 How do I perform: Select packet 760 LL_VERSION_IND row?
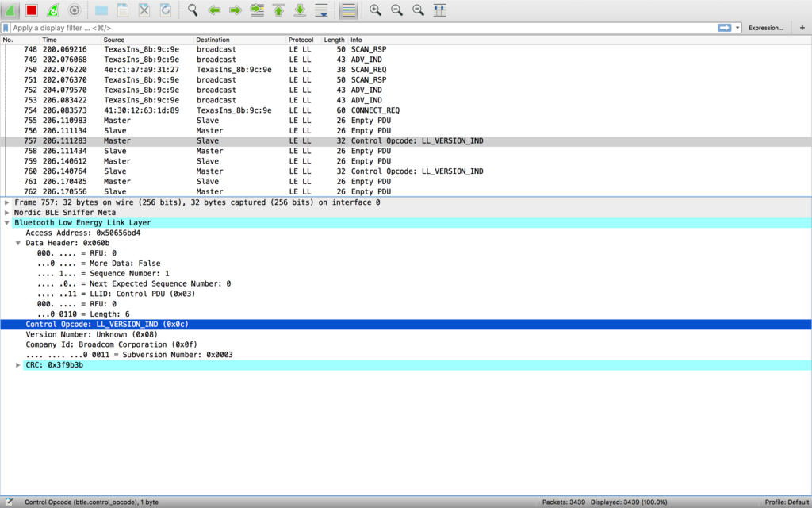coord(406,171)
